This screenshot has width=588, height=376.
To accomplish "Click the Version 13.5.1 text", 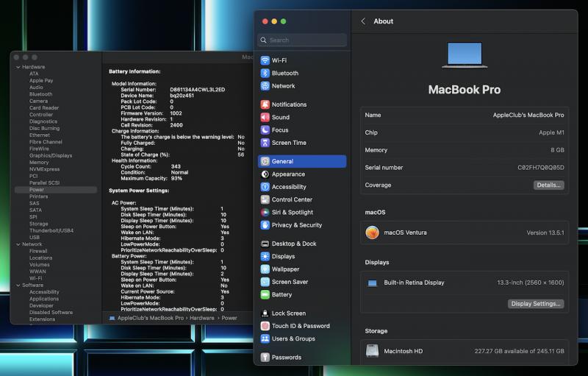I will [x=545, y=233].
